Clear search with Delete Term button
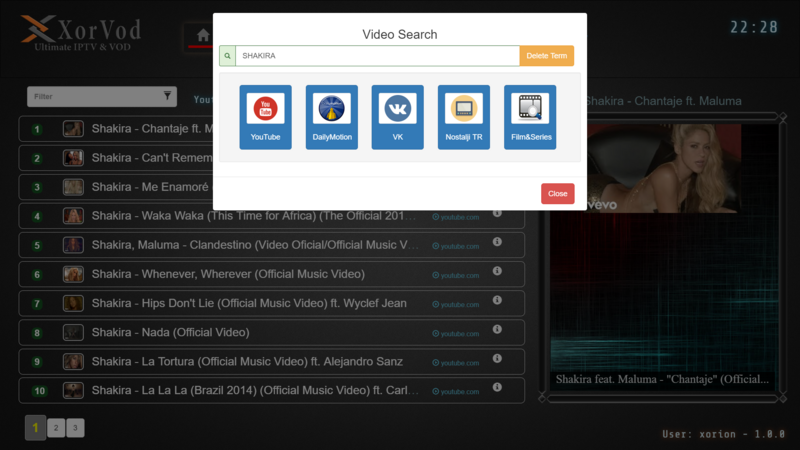This screenshot has height=450, width=800. [546, 56]
